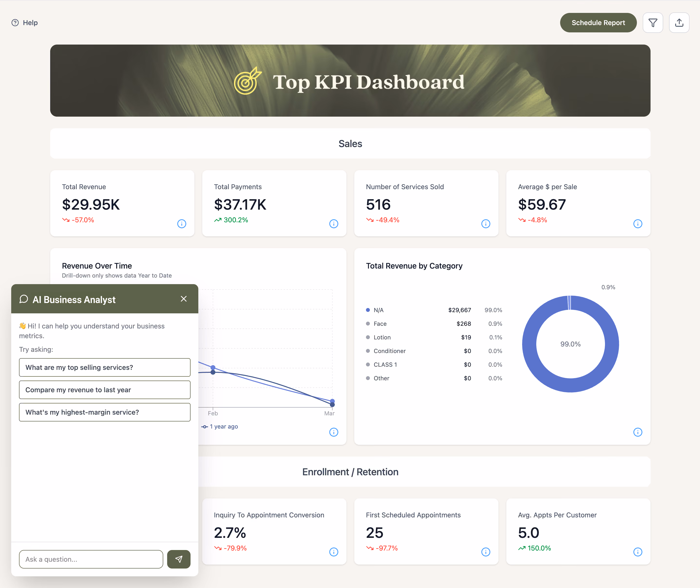Open info icon on Total Payments card
The height and width of the screenshot is (588, 700).
click(x=334, y=224)
